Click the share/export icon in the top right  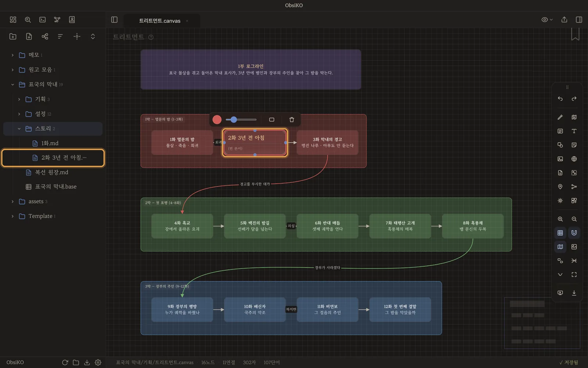pos(564,20)
